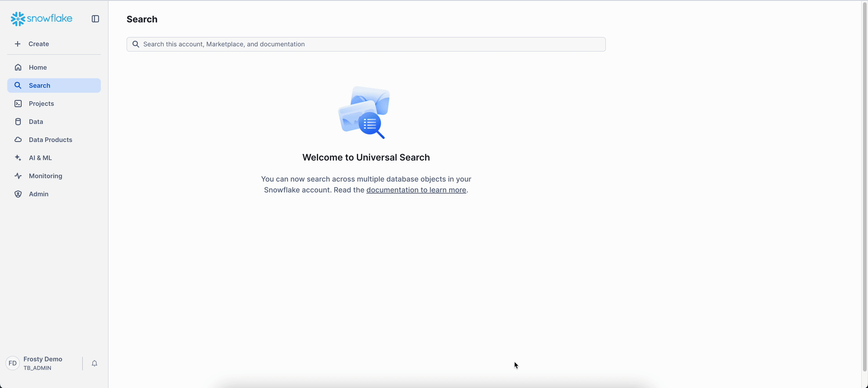Click the Projects terminal icon
The height and width of the screenshot is (388, 868).
click(18, 104)
